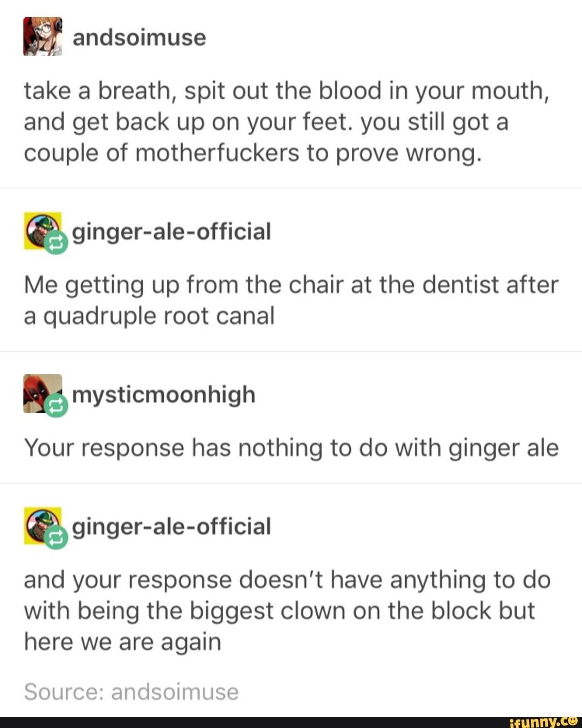Screen dimensions: 582x728
Task: Click the ifunny.co watermark text
Action: point(543,722)
